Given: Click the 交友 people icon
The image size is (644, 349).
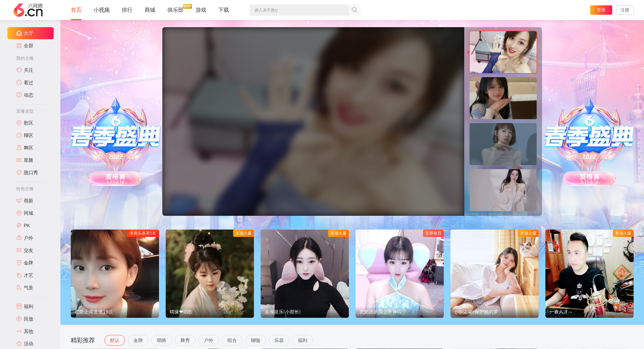Looking at the screenshot, I should tap(19, 250).
